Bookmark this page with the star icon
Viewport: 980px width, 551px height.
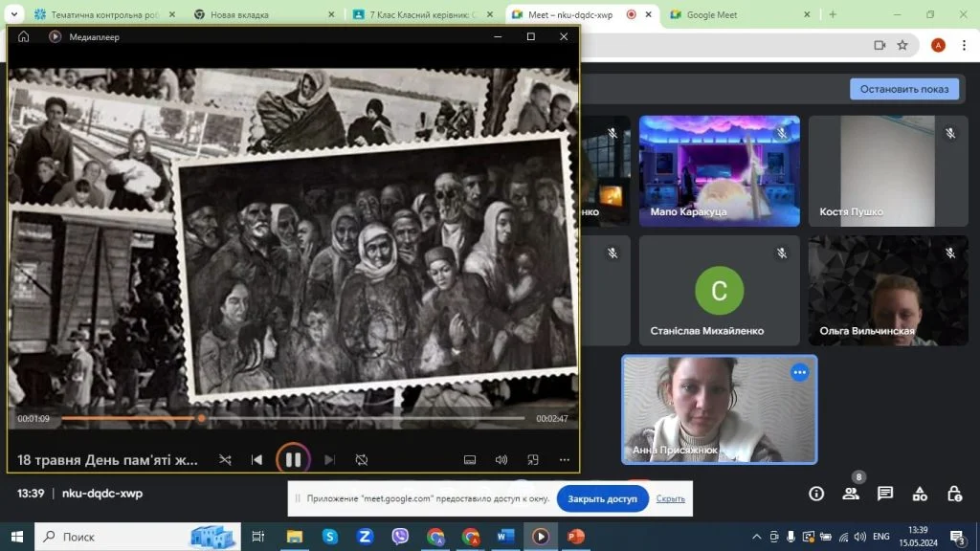point(902,45)
